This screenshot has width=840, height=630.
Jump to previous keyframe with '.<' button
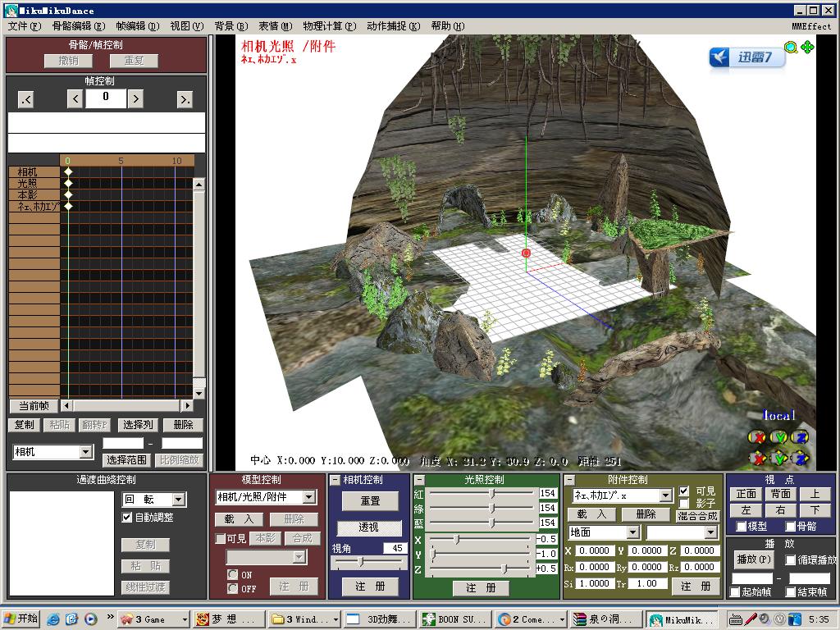(25, 99)
